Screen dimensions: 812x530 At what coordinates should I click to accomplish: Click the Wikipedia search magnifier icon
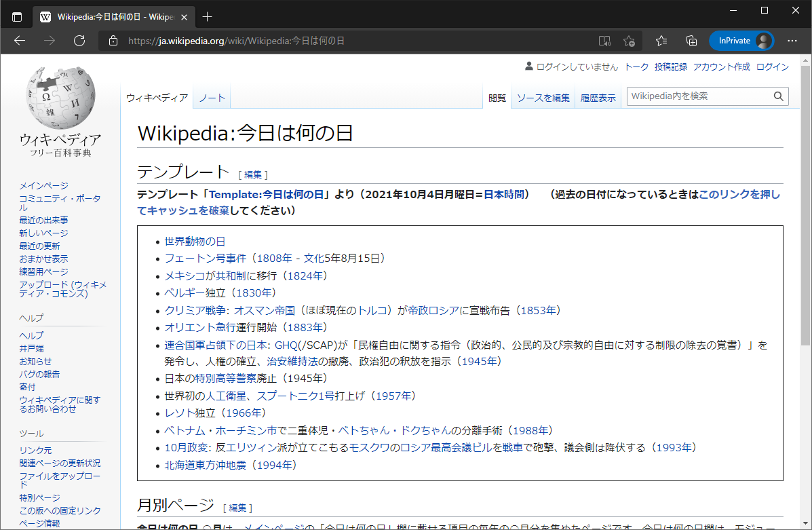pos(778,96)
